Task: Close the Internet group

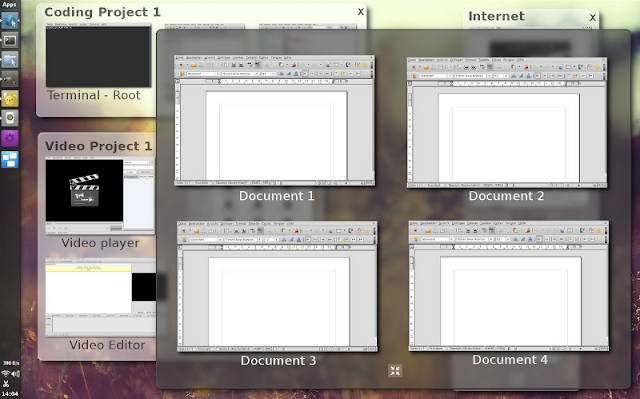Action: [x=592, y=17]
